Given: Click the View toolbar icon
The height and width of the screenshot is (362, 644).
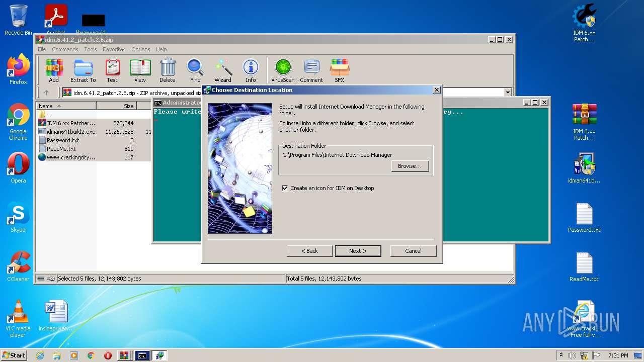Looking at the screenshot, I should point(140,70).
